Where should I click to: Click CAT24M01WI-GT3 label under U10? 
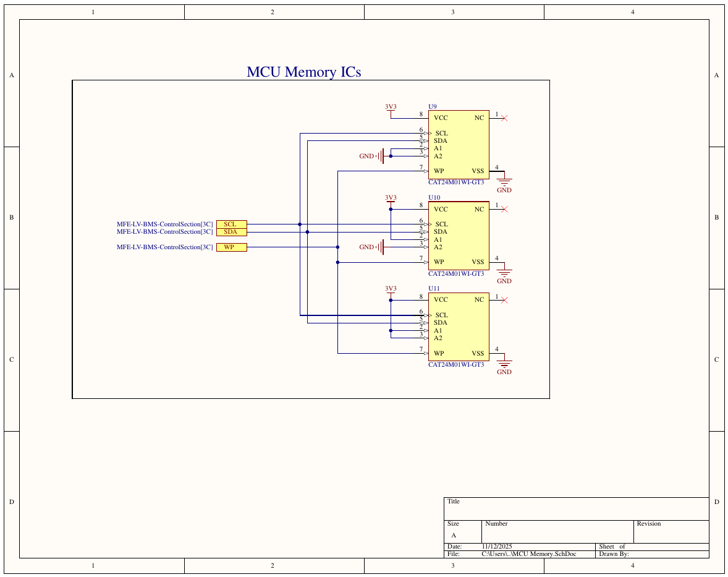point(456,273)
